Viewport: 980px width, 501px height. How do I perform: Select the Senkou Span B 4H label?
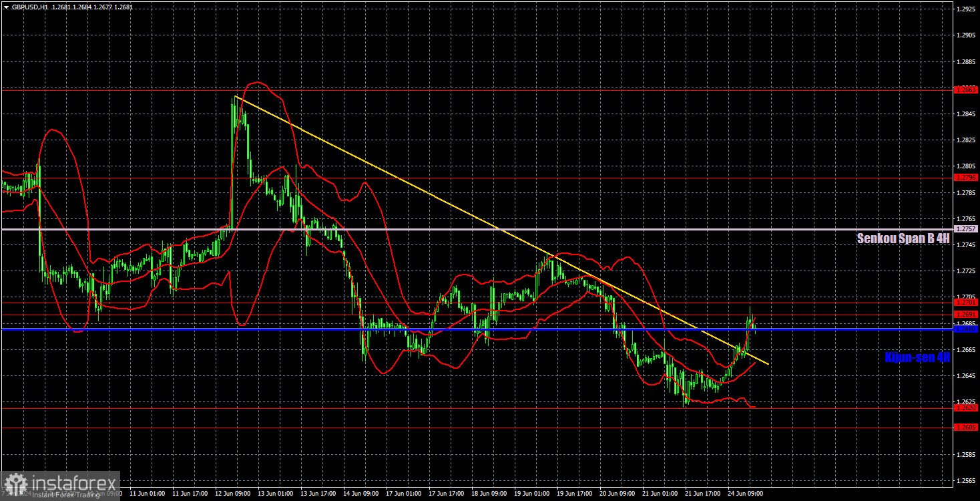tap(903, 238)
